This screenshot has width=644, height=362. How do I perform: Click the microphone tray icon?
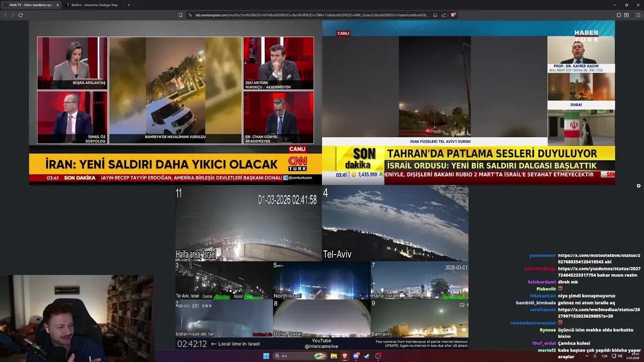tap(595, 356)
